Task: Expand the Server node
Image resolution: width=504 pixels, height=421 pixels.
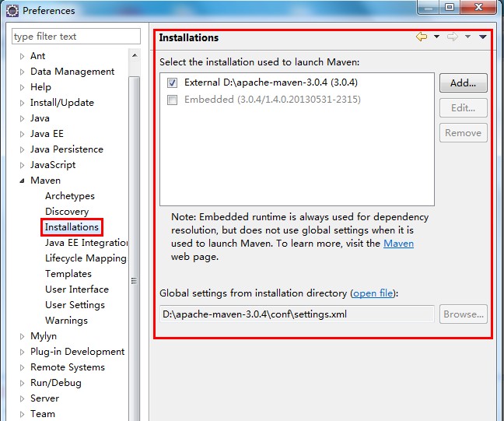Action: (x=22, y=398)
